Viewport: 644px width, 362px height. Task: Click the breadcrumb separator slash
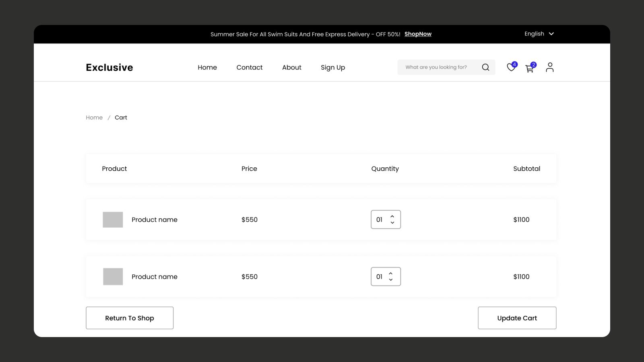click(108, 117)
